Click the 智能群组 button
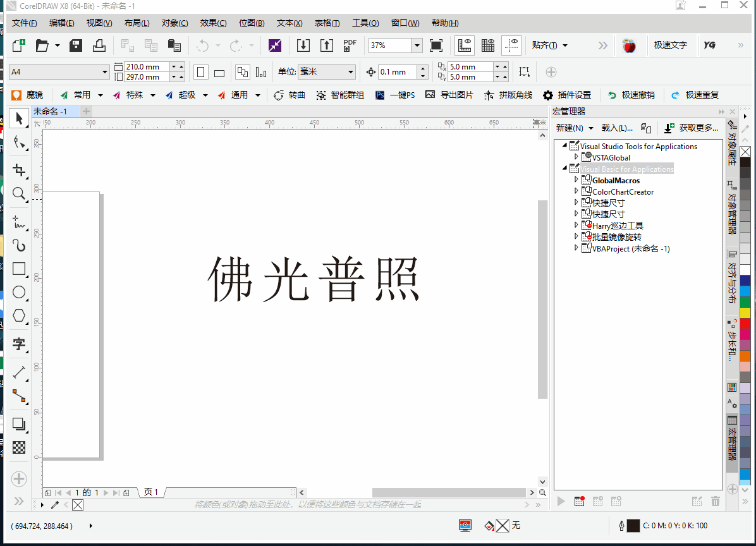Screen dimensions: 756x546 click(x=340, y=95)
